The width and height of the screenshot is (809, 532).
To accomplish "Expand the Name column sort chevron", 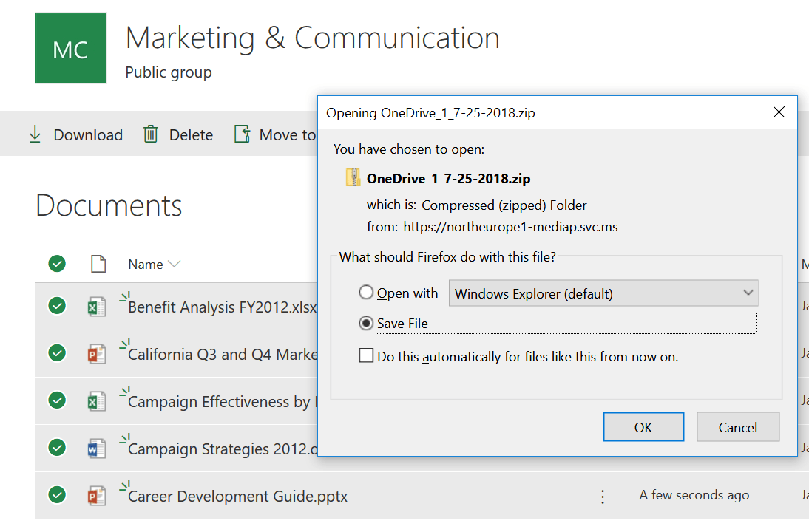I will tap(175, 264).
